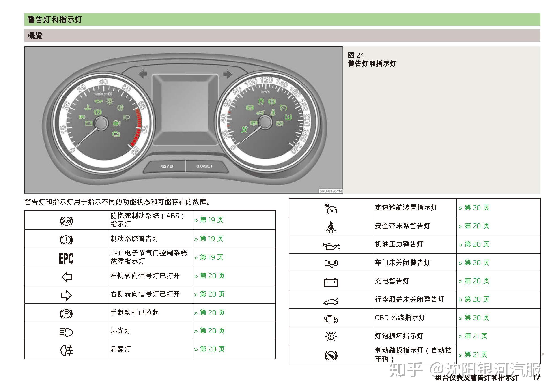The height and width of the screenshot is (392, 555).
Task: Follow page 20 link for 定速巡航装置指示灯
Action: [x=474, y=208]
